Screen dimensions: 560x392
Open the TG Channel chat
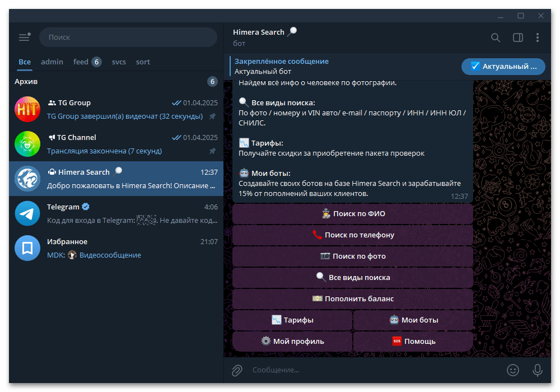(116, 144)
